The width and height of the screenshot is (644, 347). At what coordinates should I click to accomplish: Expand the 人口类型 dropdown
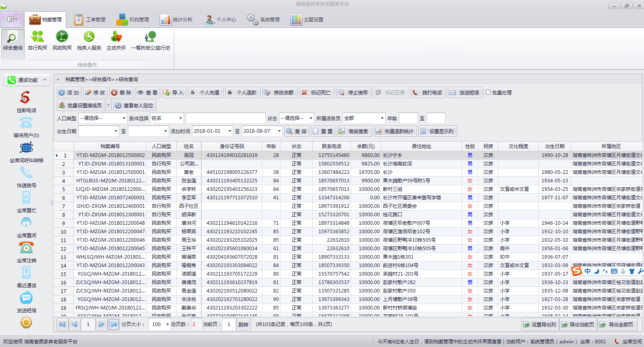coord(123,118)
